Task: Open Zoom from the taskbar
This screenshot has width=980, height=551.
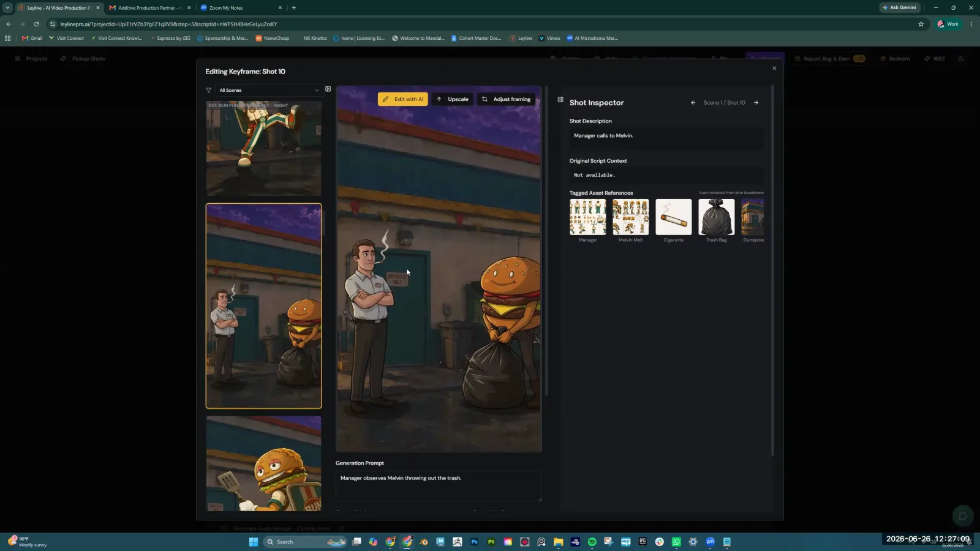Action: (x=710, y=542)
